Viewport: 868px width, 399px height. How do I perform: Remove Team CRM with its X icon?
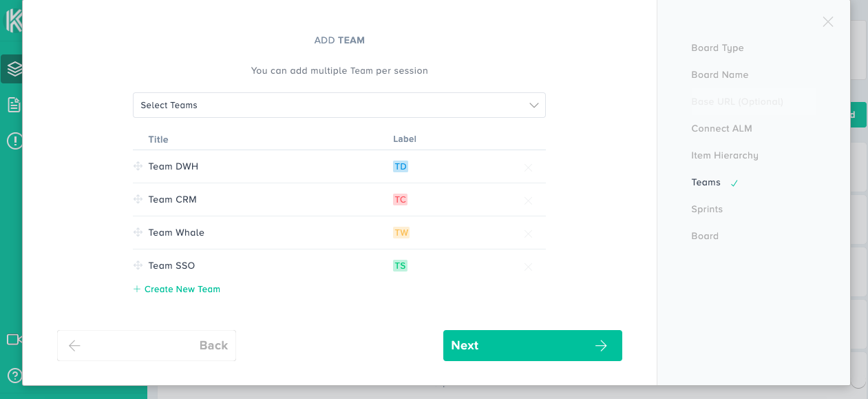[528, 201]
